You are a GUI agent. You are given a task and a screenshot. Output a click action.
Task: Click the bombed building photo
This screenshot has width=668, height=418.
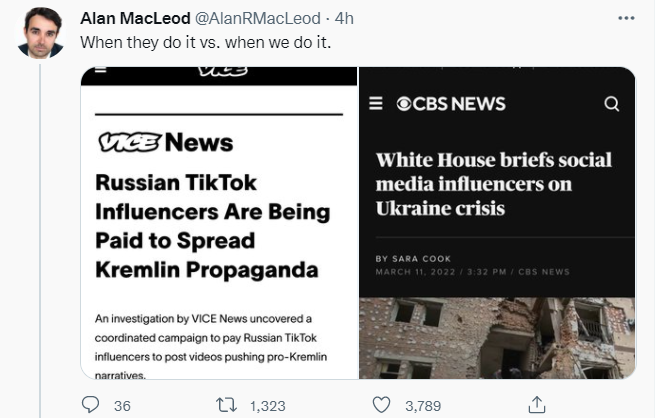coord(497,338)
